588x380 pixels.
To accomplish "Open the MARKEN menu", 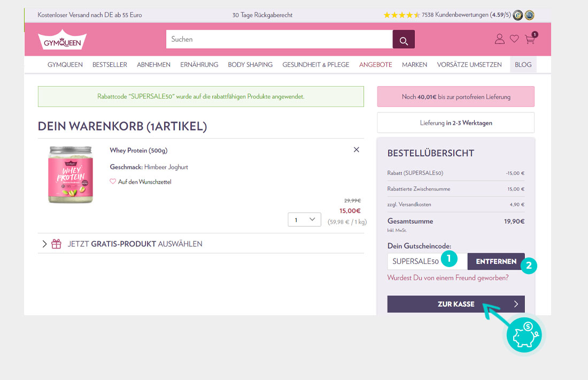I will point(414,65).
